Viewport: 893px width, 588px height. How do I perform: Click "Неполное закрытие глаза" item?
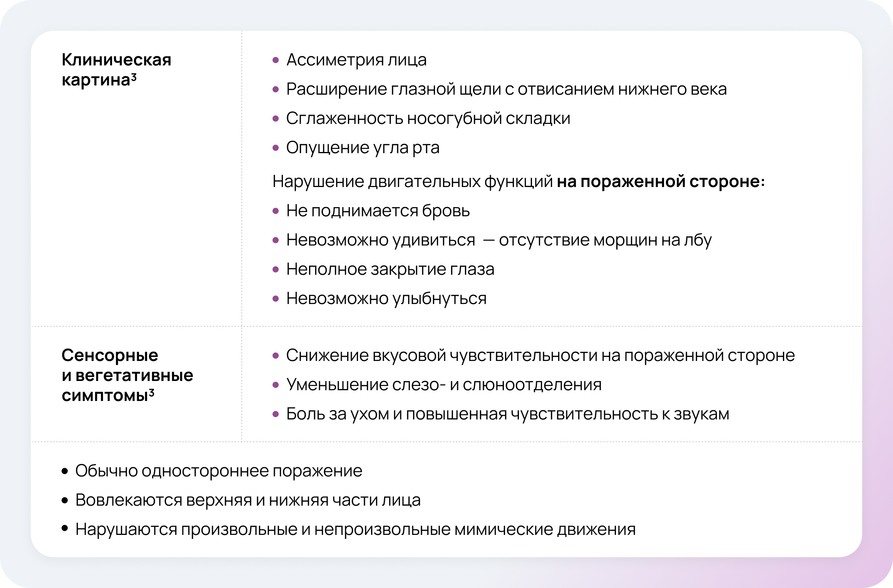point(390,269)
